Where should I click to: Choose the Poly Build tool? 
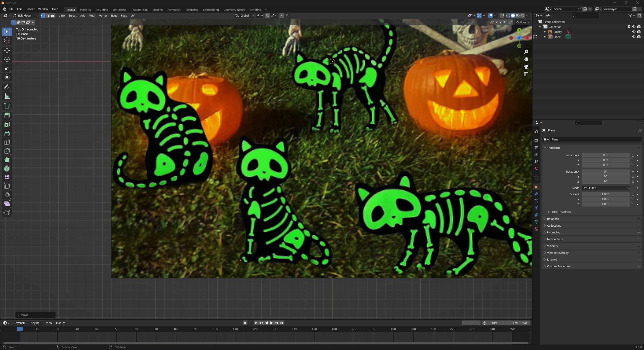[x=7, y=160]
